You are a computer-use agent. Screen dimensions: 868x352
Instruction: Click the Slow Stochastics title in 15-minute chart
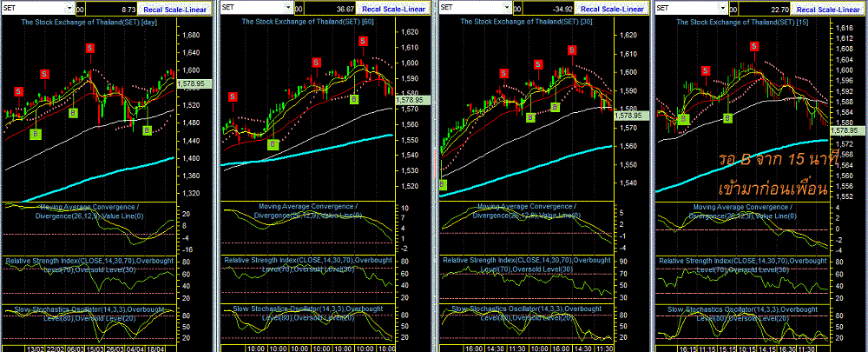[x=744, y=312]
